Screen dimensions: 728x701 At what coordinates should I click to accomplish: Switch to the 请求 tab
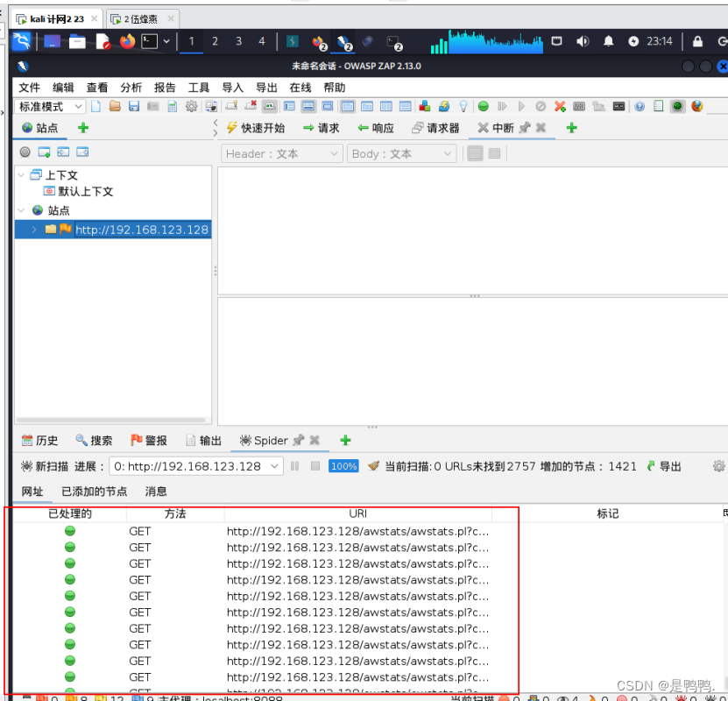[322, 128]
